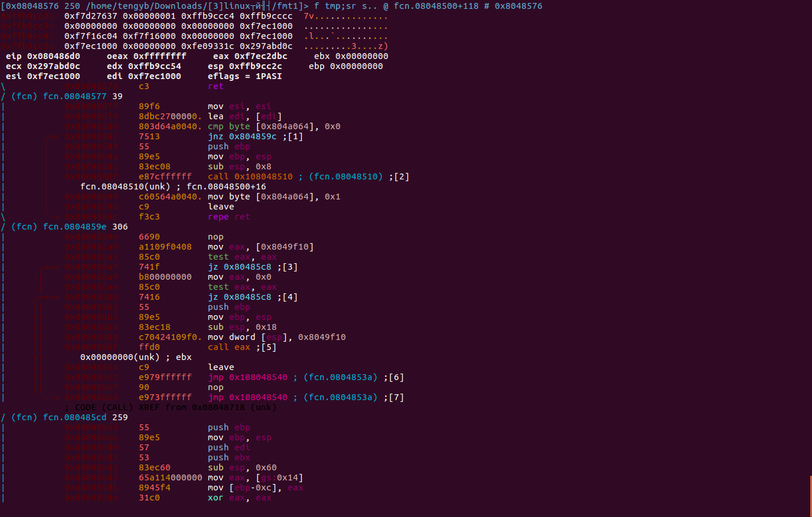Click the eip register value 0x080486d0
Viewport: 812px width, 517px height.
click(x=54, y=56)
